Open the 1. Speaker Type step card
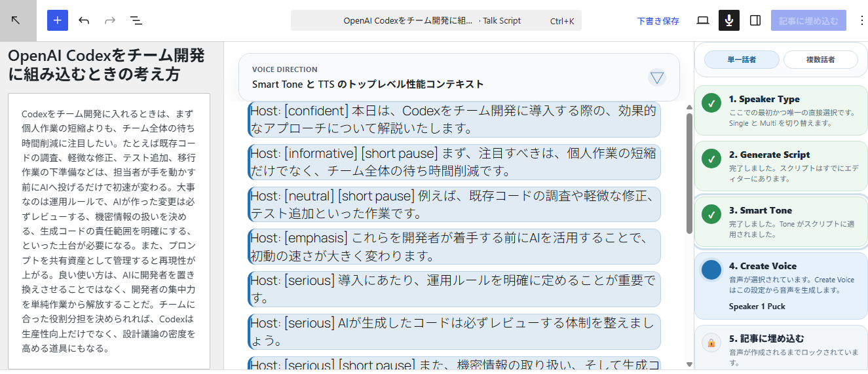The image size is (868, 374). [781, 110]
